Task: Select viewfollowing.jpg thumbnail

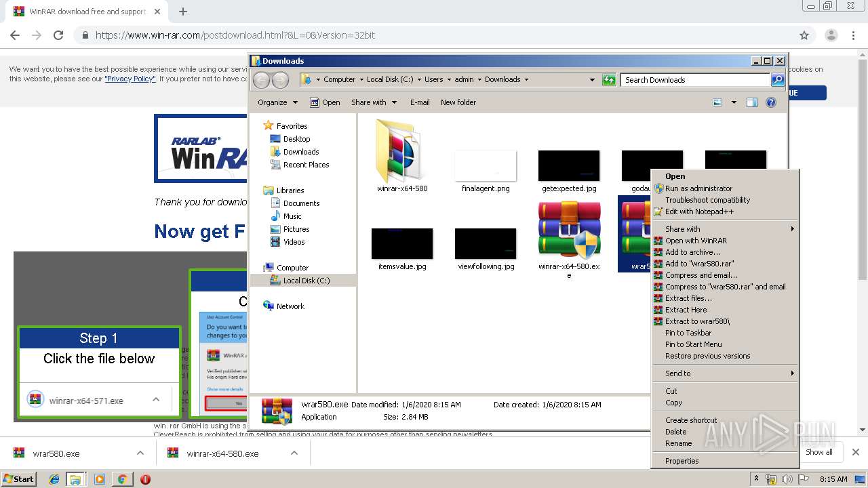Action: tap(486, 243)
